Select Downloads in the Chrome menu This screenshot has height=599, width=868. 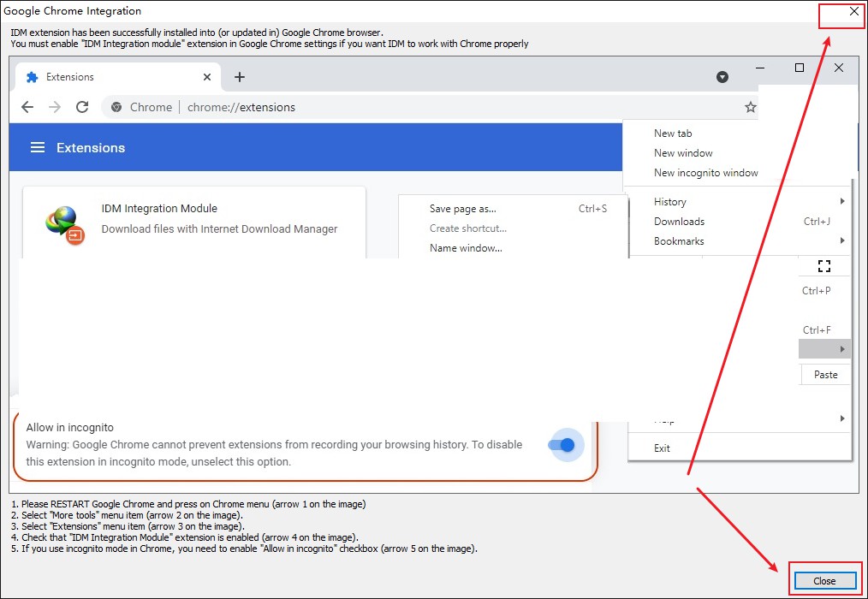[x=679, y=222]
